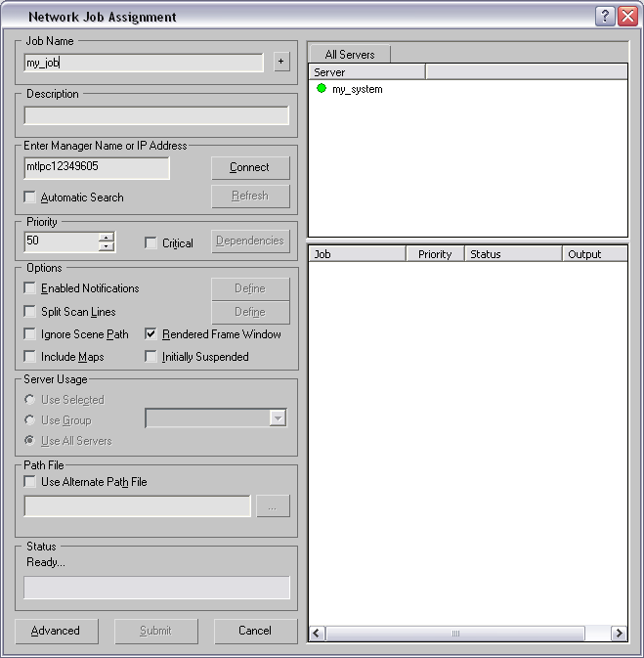Click the Output column header
This screenshot has width=644, height=658.
594,254
